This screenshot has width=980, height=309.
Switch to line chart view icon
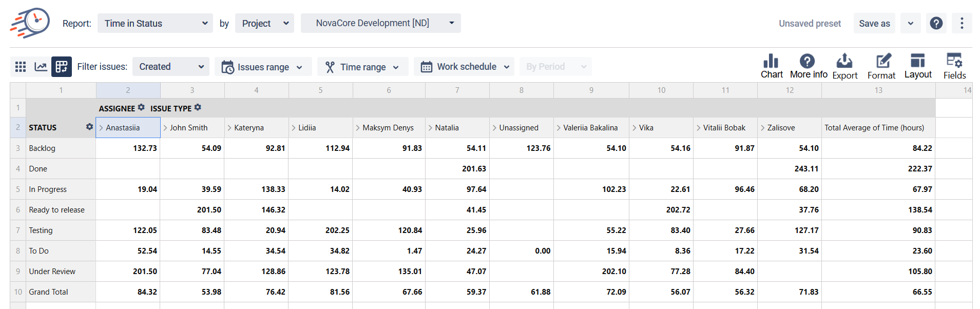[x=41, y=67]
